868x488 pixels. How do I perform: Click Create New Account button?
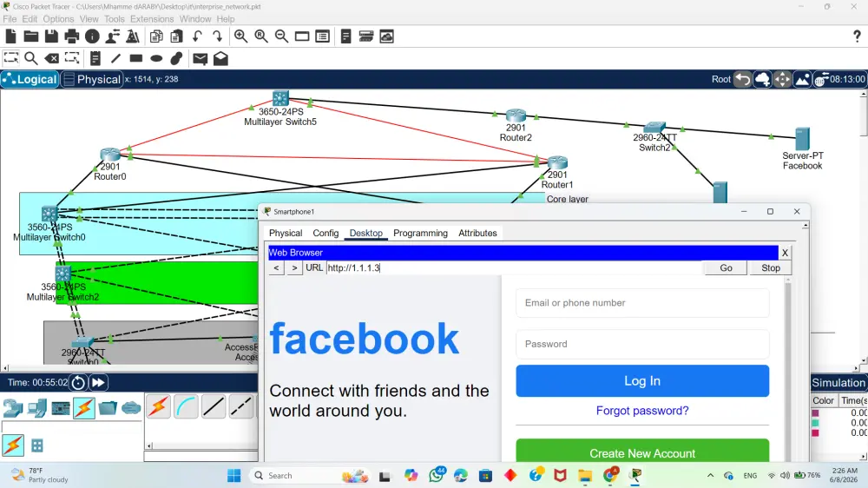pyautogui.click(x=642, y=452)
